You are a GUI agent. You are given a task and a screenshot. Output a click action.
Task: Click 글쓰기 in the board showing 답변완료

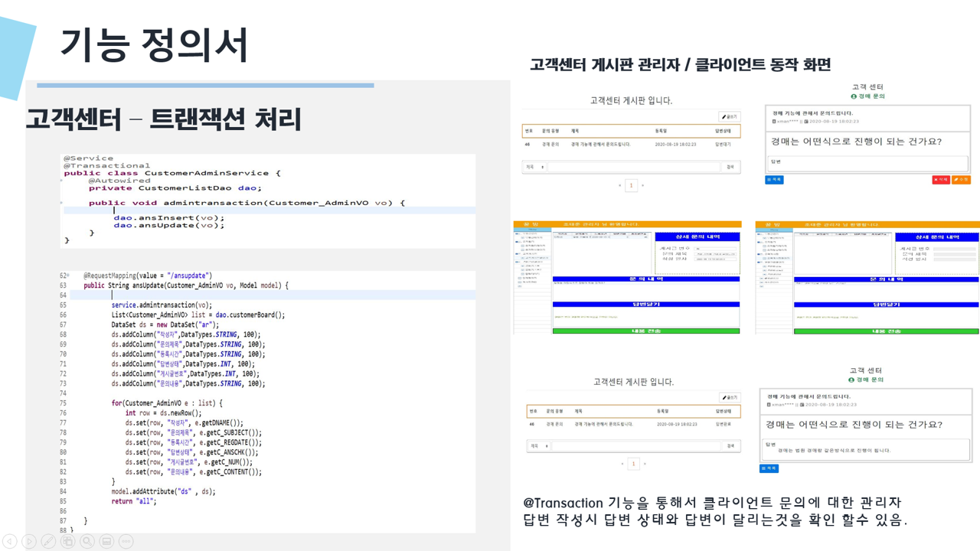click(x=730, y=398)
